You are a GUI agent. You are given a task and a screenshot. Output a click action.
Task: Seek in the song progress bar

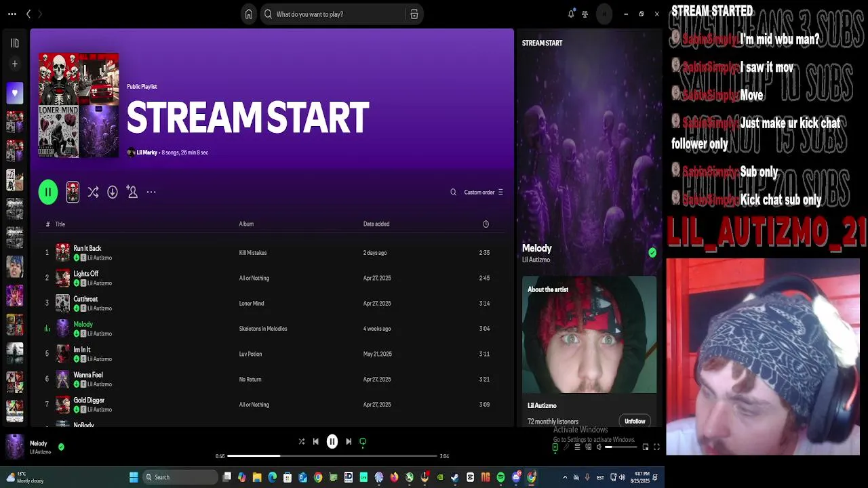pos(332,456)
